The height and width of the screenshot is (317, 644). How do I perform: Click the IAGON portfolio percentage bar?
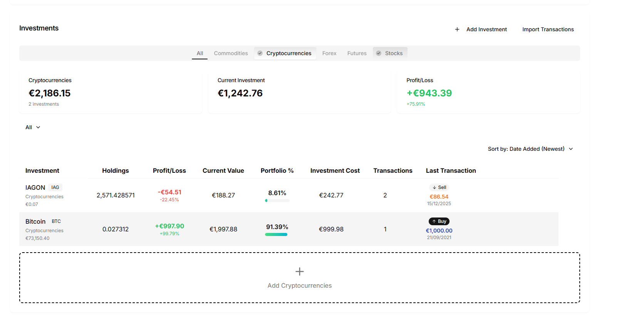[x=277, y=201]
